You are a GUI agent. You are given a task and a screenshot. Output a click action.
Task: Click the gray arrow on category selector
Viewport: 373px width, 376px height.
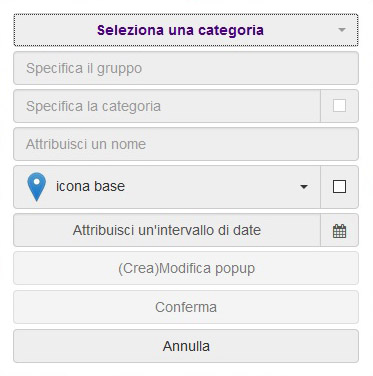[x=341, y=30]
